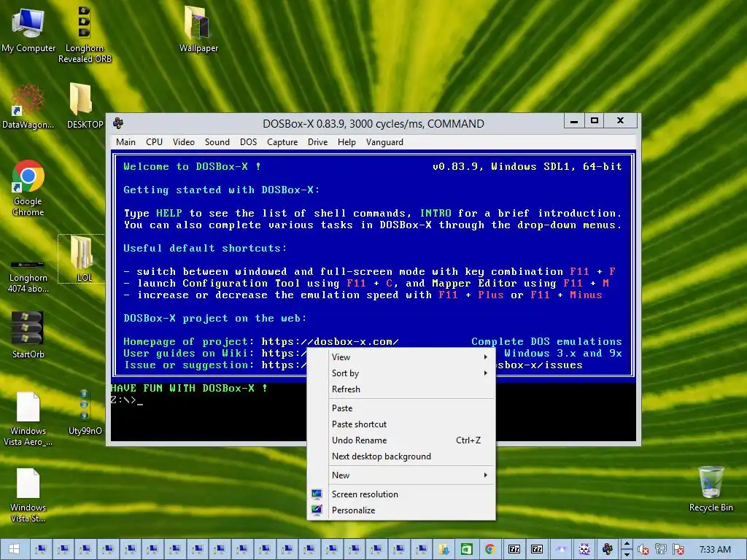Click the Screen resolution monitor icon
Viewport: 747px width, 560px height.
(317, 494)
